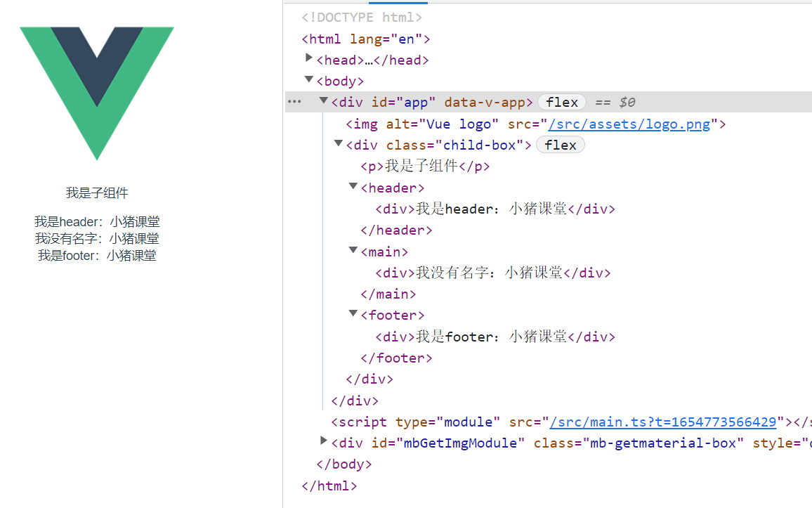812x508 pixels.
Task: Collapse the div#app element node
Action: (324, 100)
